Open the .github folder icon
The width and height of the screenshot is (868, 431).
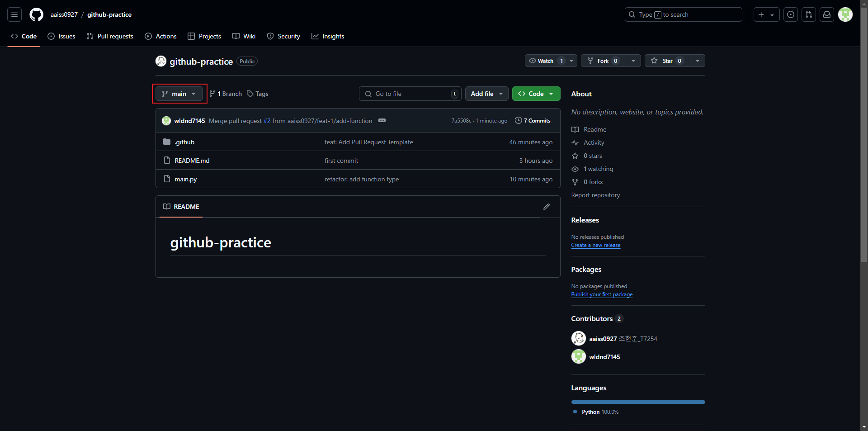tap(167, 142)
